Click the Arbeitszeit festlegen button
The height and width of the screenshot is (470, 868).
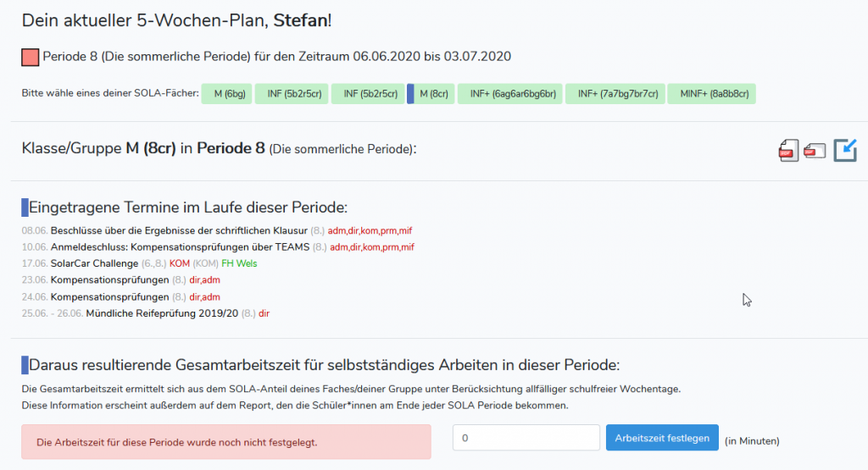[662, 438]
